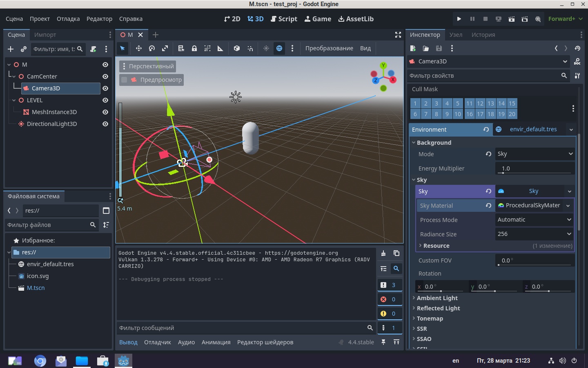Hide the LEVEL node
This screenshot has width=588, height=368.
pos(105,100)
